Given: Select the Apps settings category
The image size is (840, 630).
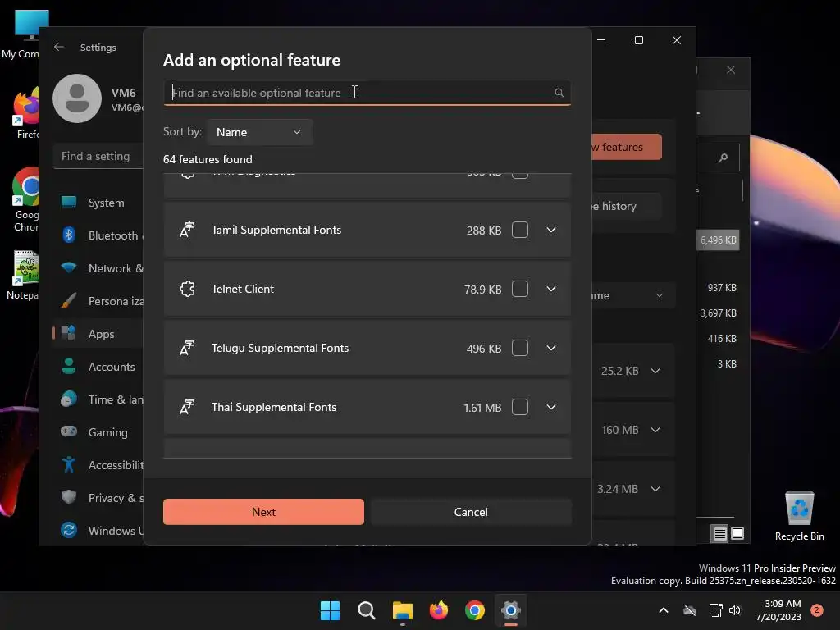Looking at the screenshot, I should tap(99, 334).
